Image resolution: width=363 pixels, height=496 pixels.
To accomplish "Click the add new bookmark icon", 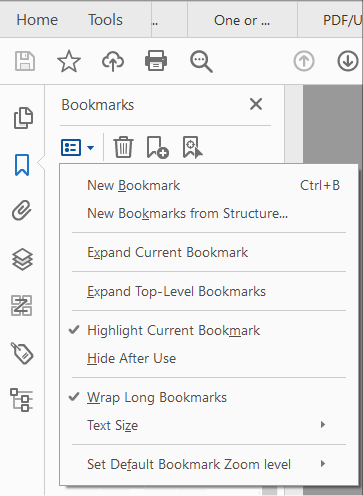I will [x=158, y=147].
